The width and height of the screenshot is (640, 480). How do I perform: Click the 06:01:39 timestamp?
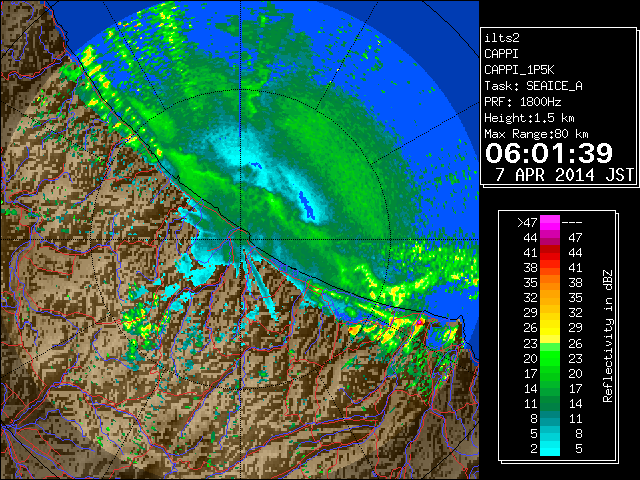click(x=549, y=153)
